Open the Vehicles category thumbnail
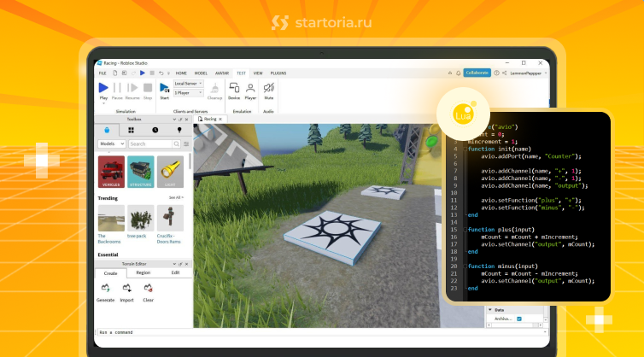Screen dimensions: 644x357 111,172
